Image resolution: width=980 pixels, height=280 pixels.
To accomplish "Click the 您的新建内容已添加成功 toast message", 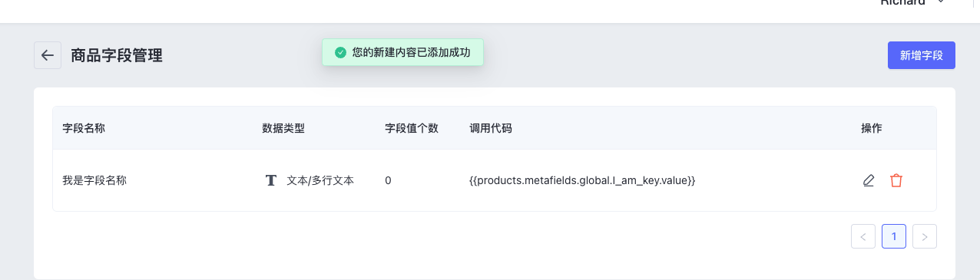I will pos(411,53).
